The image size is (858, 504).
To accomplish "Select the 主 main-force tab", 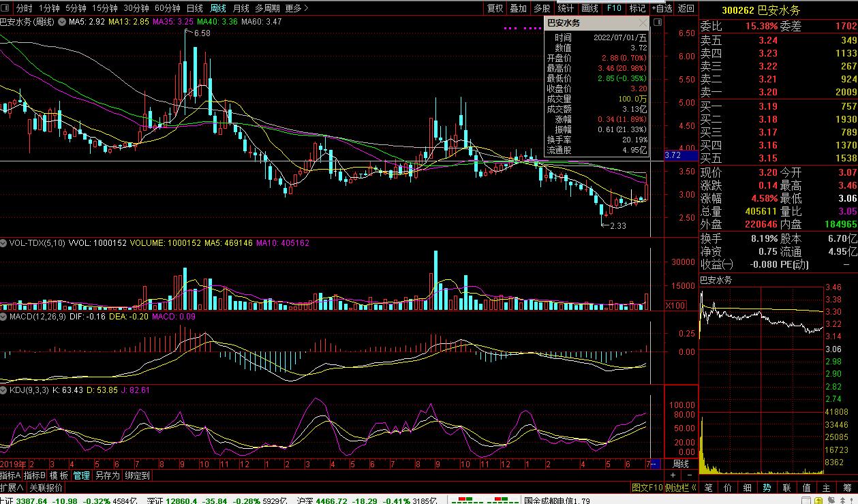I will [827, 488].
